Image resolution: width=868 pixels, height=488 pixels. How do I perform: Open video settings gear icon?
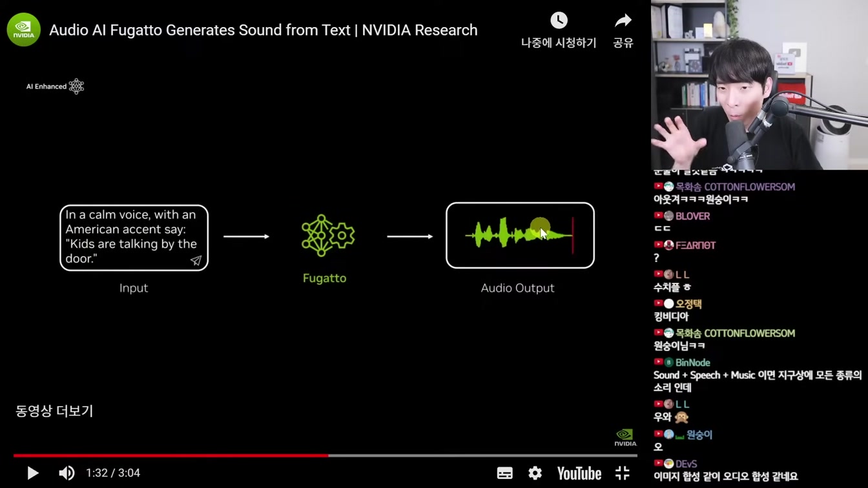click(535, 473)
